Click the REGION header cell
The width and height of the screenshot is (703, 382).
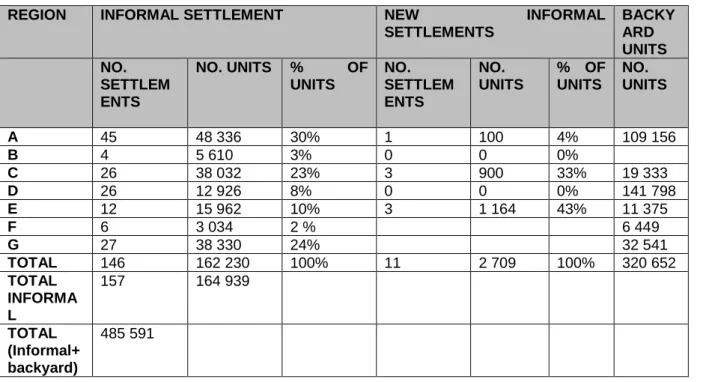46,31
